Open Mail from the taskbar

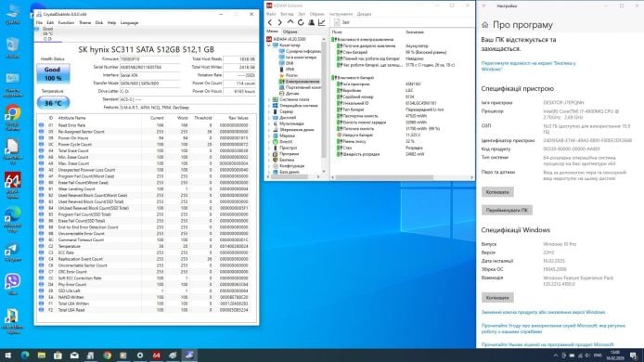point(74,356)
